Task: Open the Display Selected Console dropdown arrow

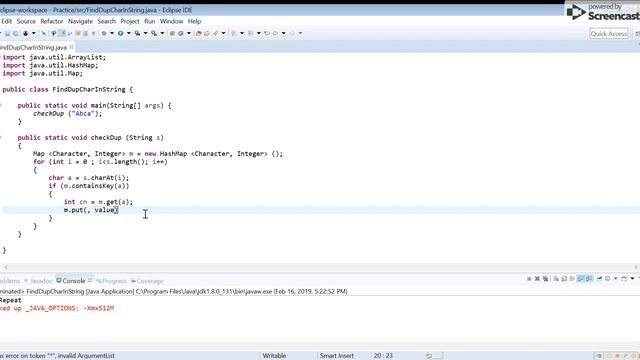Action: 616,278
